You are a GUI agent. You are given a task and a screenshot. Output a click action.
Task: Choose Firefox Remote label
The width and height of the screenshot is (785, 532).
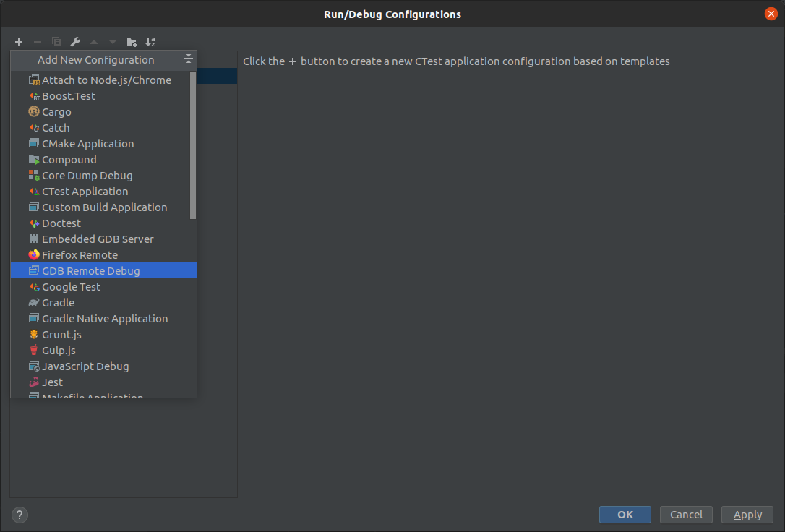[x=80, y=254]
